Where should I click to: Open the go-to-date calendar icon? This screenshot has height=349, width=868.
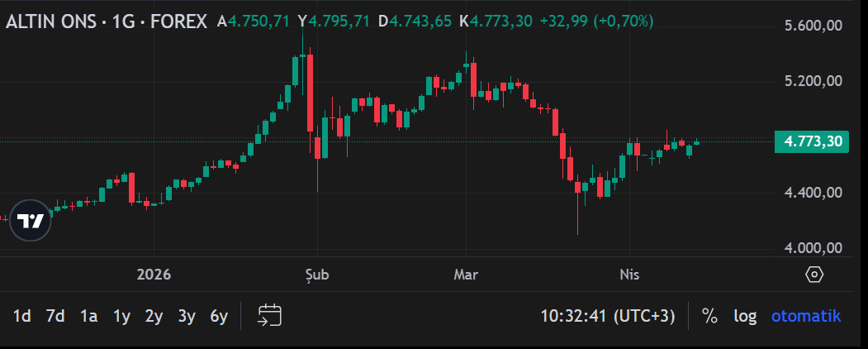point(270,315)
